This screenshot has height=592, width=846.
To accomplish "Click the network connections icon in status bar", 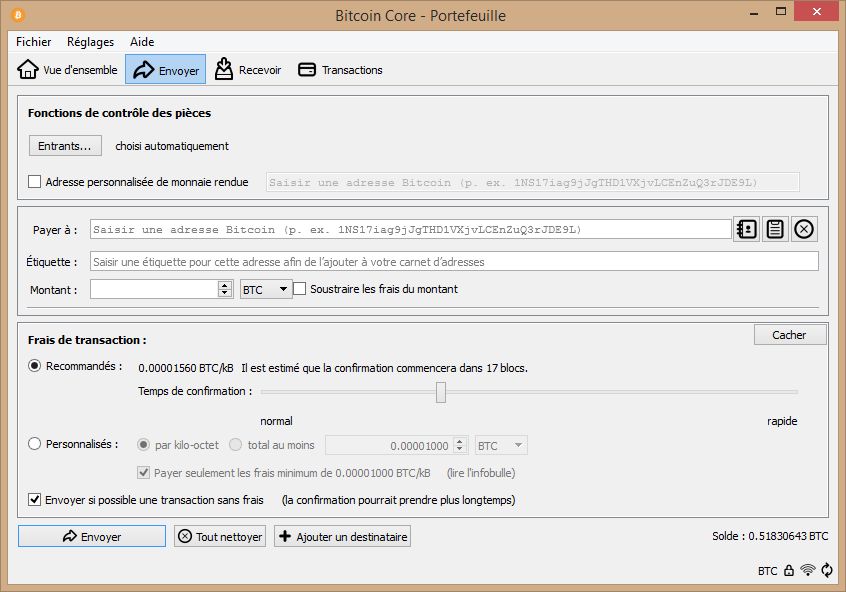I will tap(808, 571).
